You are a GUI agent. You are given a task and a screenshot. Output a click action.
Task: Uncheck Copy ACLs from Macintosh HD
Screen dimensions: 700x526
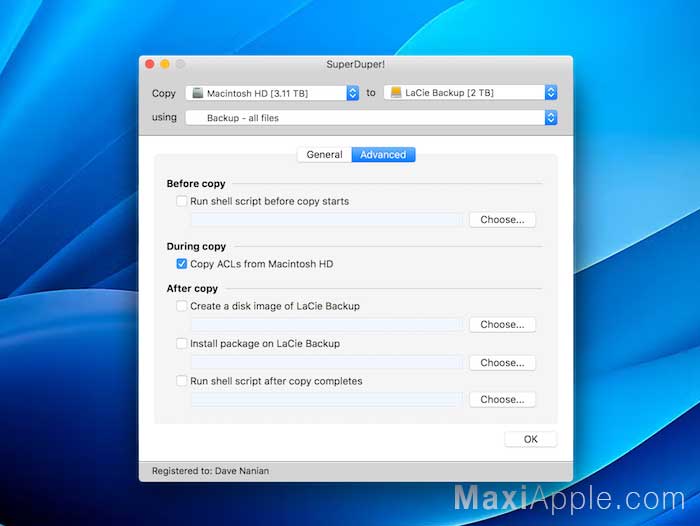182,263
